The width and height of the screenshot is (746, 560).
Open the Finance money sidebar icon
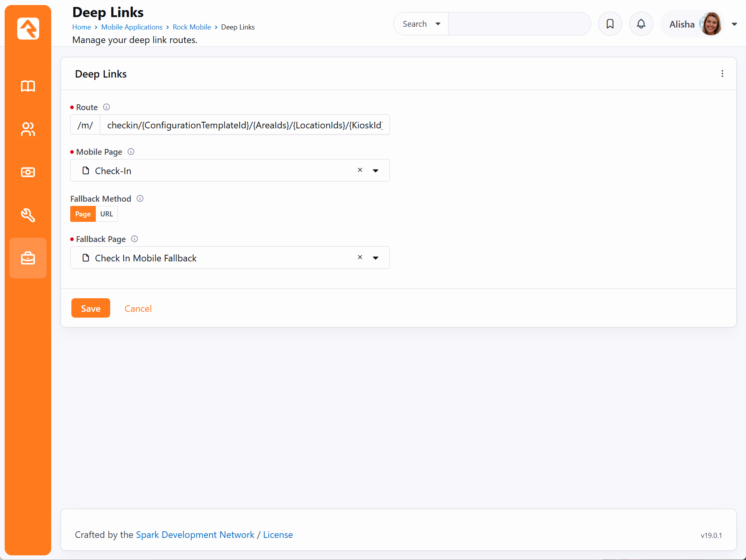[28, 172]
